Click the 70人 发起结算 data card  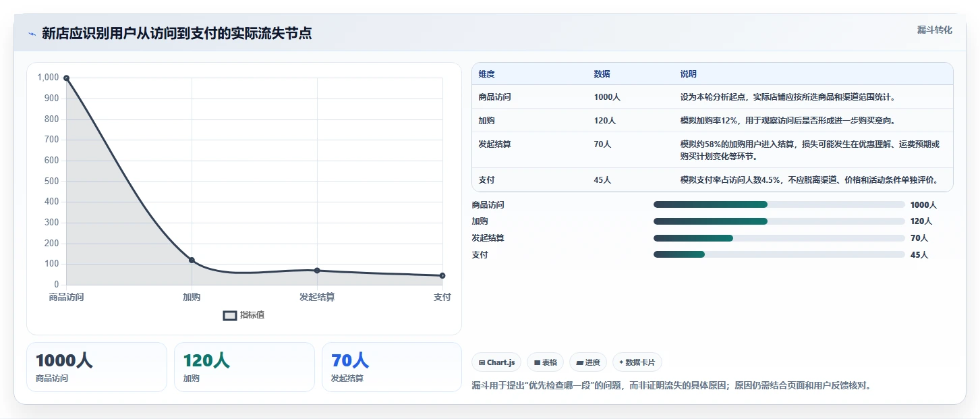click(x=392, y=367)
